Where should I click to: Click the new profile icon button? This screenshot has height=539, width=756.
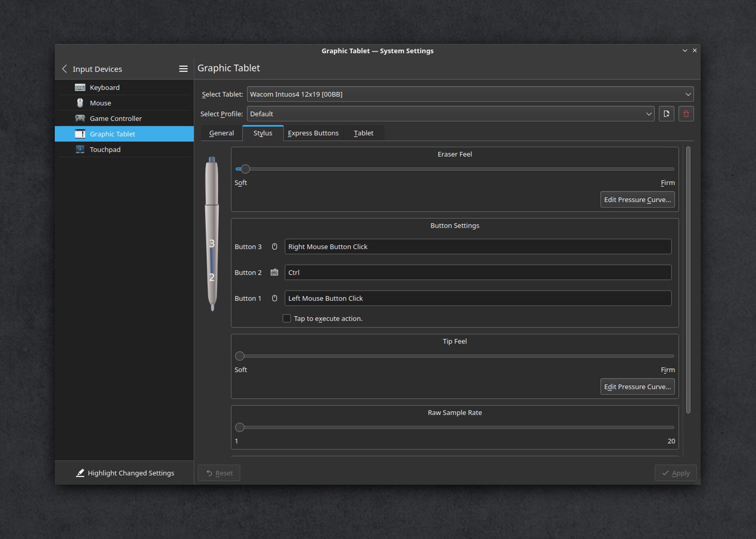666,114
